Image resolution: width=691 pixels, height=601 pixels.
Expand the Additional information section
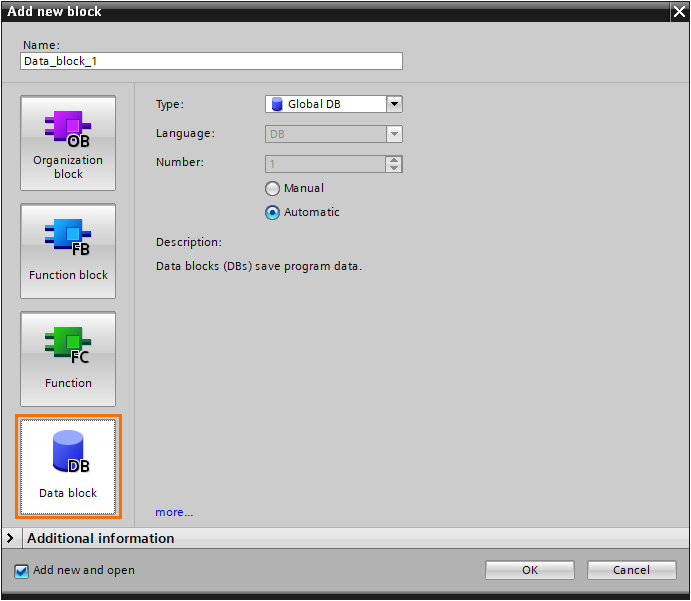pos(10,538)
